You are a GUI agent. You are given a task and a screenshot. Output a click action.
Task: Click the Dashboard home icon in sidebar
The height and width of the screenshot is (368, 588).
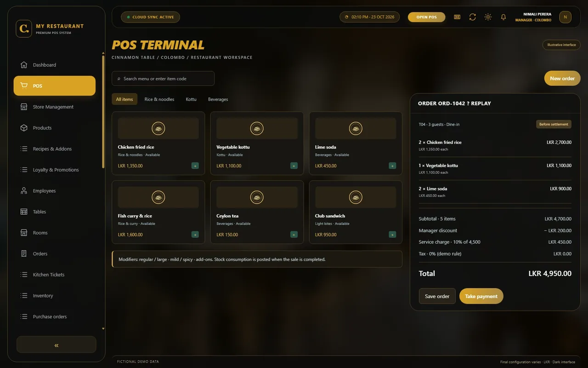(24, 65)
